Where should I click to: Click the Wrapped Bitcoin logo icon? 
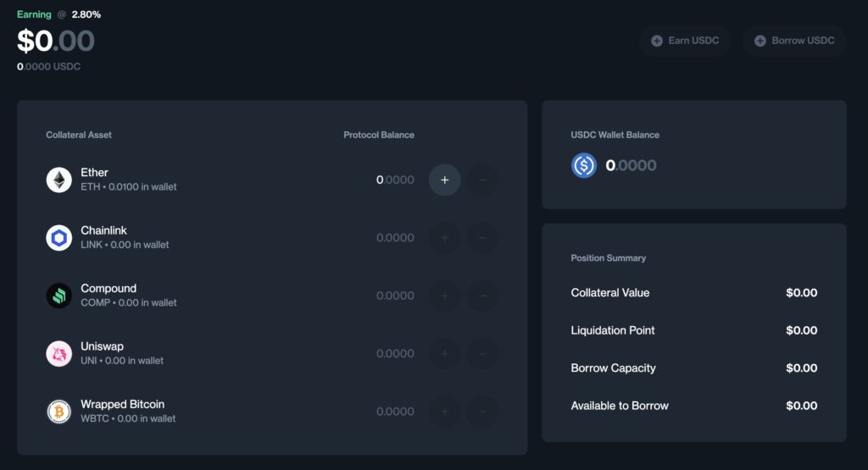click(x=59, y=412)
